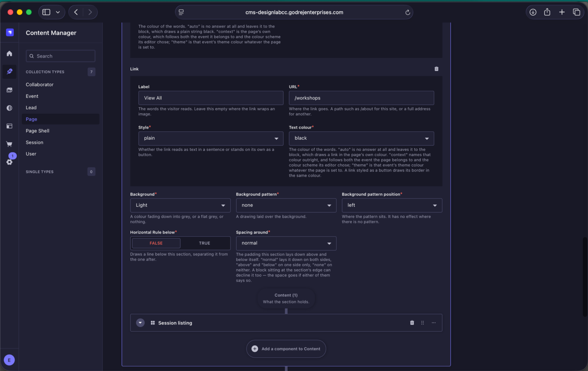Screen dimensions: 588x371
Task: Open Background pattern position dropdown
Action: (x=392, y=205)
